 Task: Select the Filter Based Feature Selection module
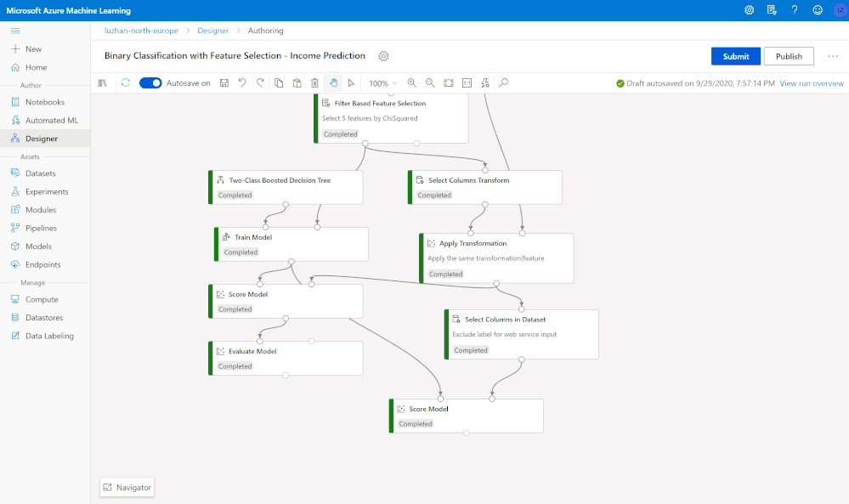pos(391,118)
